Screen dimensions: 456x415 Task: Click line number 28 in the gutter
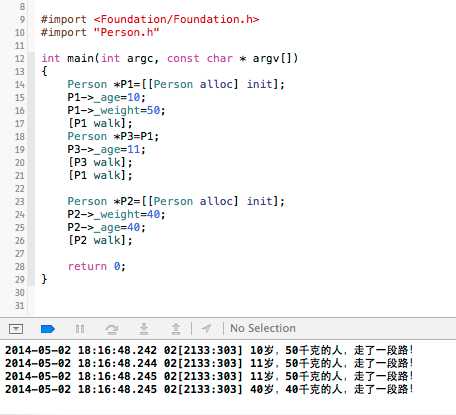point(20,267)
